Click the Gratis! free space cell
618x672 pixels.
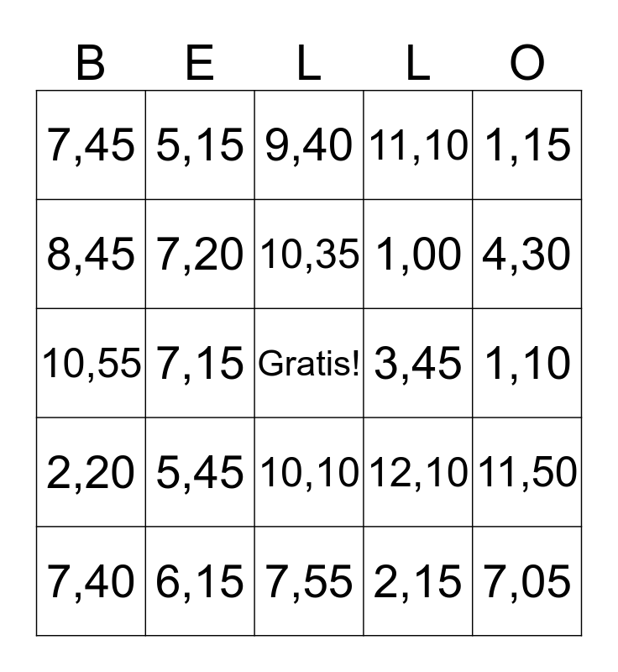(x=309, y=363)
